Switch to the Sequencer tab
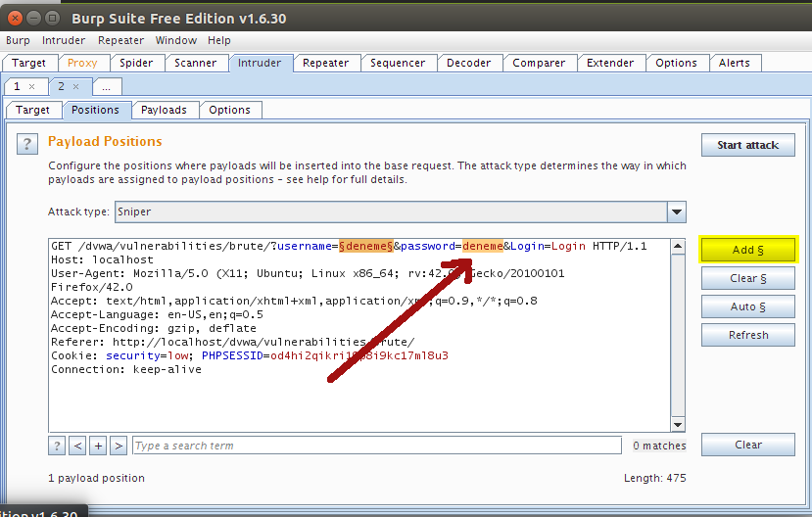812x517 pixels. click(x=398, y=63)
